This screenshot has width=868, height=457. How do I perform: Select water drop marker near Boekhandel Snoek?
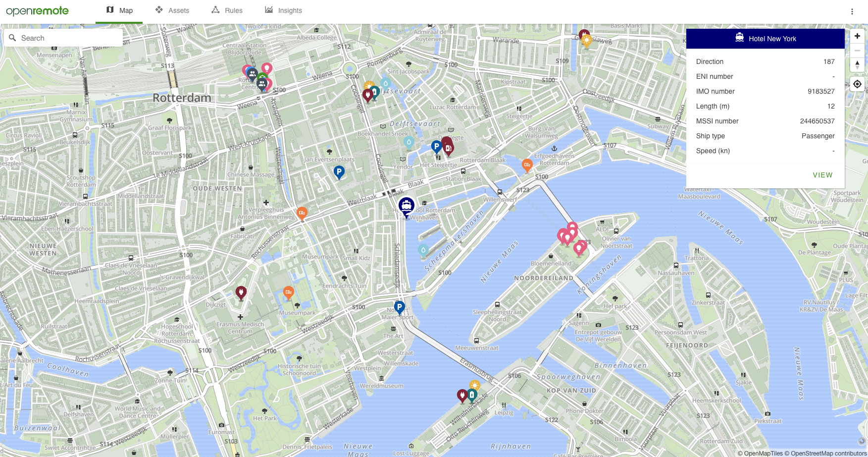coord(408,143)
